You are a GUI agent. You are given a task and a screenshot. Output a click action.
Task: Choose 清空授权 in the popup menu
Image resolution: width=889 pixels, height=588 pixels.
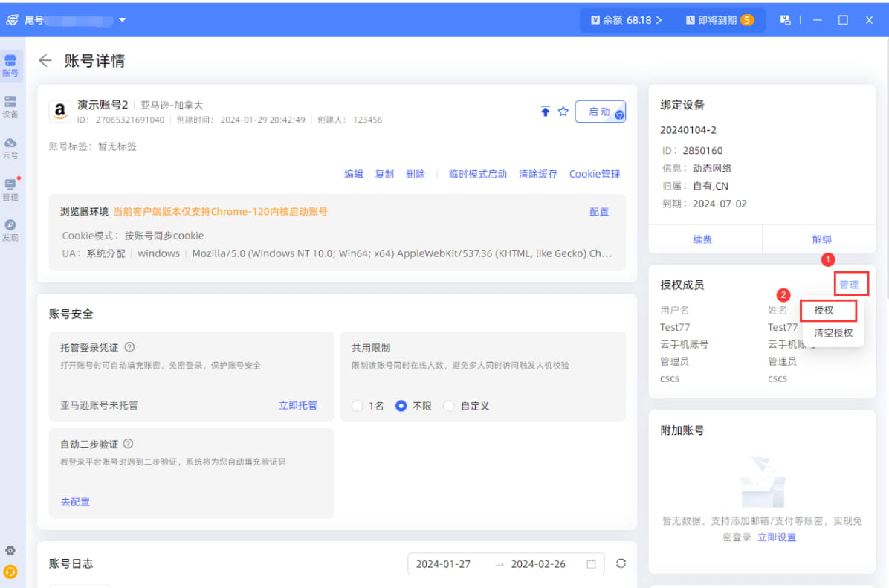pos(833,332)
